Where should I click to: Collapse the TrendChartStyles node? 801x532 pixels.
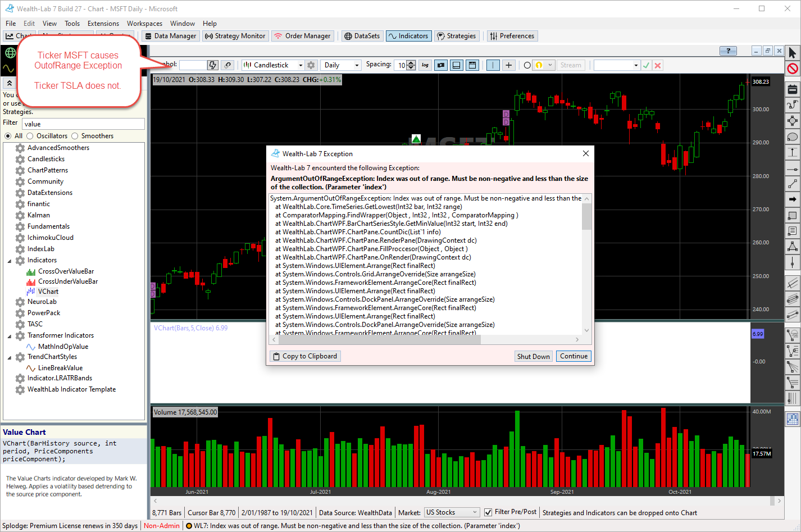click(x=10, y=357)
